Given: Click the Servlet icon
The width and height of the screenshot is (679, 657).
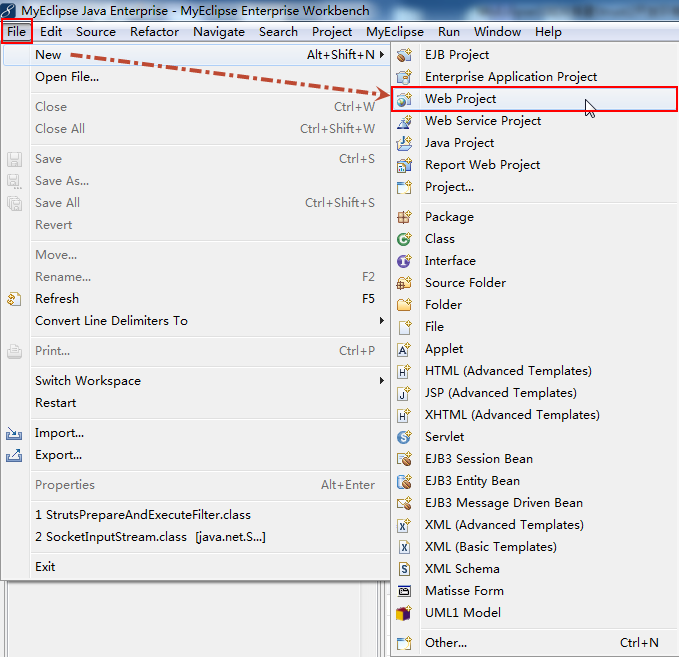Looking at the screenshot, I should point(404,437).
